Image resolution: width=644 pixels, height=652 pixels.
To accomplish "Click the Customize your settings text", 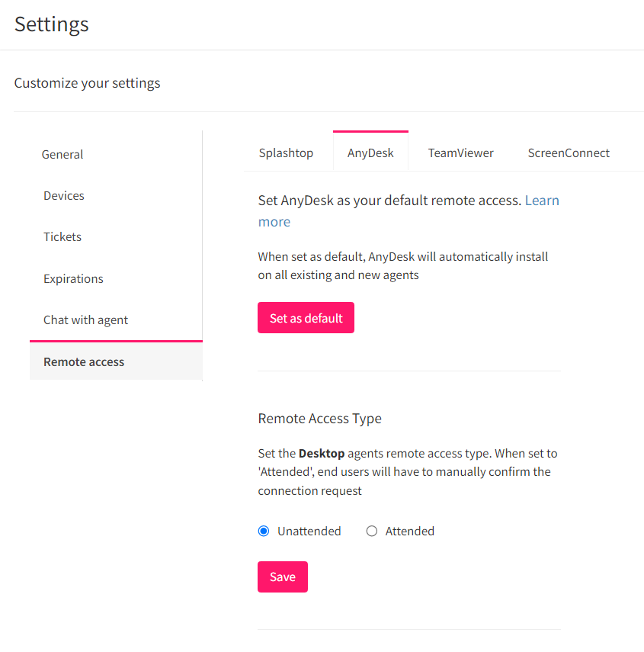I will point(87,83).
